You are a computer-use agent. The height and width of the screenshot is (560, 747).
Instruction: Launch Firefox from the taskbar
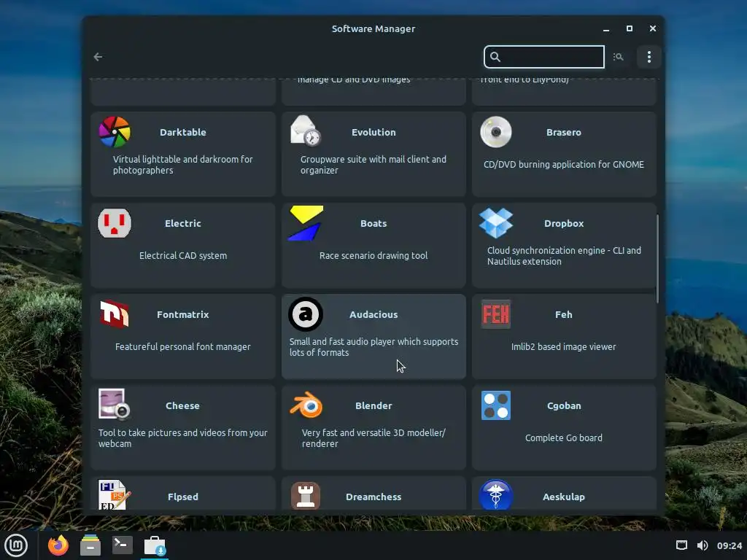58,545
